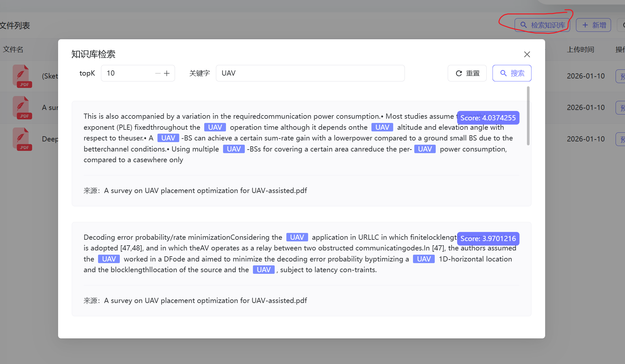Click the PDF icon of the 'Deep…' file
The width and height of the screenshot is (625, 364).
[x=22, y=139]
